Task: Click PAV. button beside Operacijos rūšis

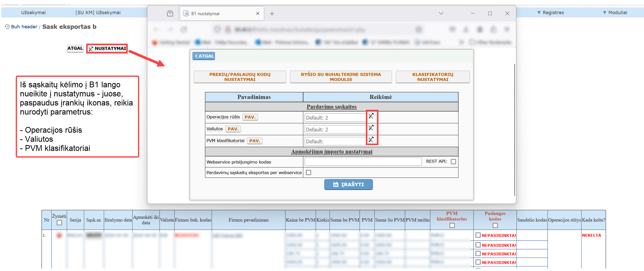Action: 250,117
